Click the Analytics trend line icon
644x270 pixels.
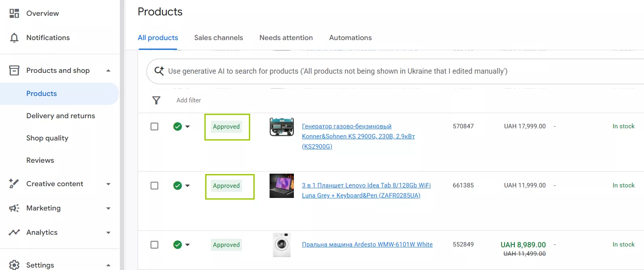pos(14,232)
